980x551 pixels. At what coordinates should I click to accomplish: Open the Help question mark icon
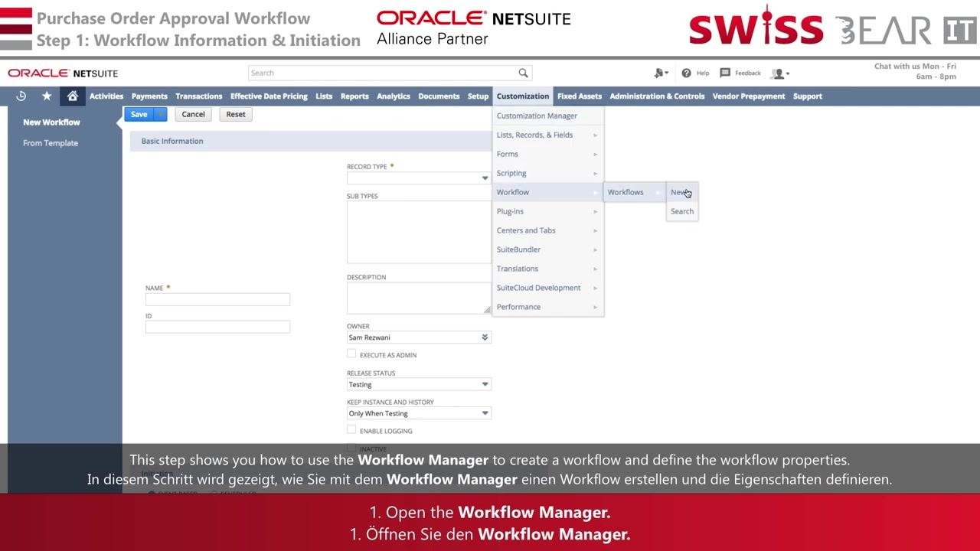pos(686,73)
